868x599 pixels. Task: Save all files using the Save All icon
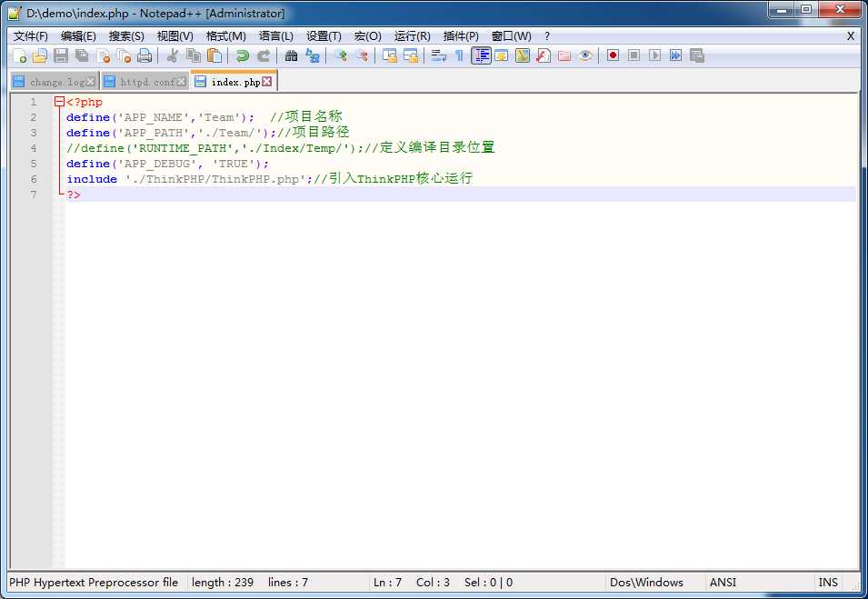(82, 55)
